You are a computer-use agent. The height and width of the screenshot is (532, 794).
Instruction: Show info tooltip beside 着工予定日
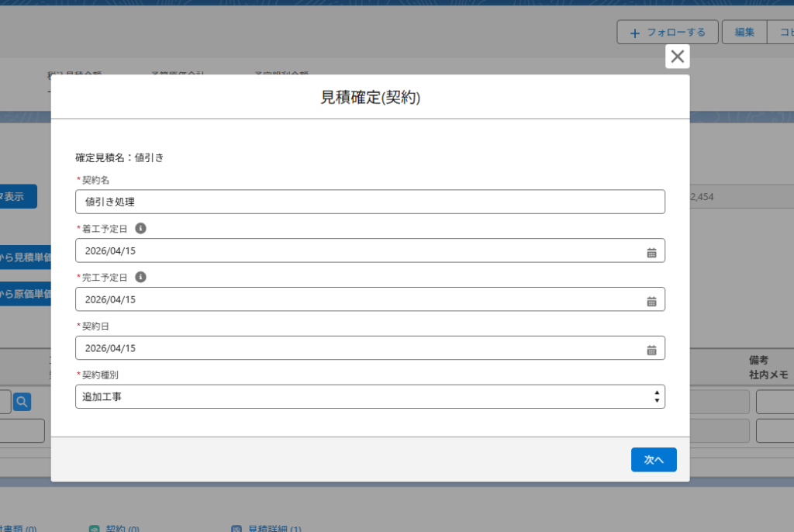pos(140,229)
